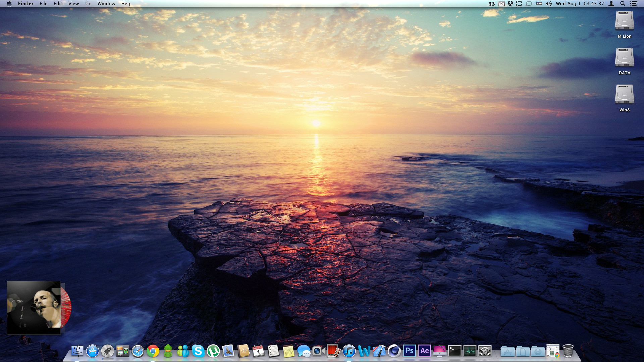Image resolution: width=644 pixels, height=362 pixels.
Task: Select the DATA drive icon
Action: click(x=624, y=57)
